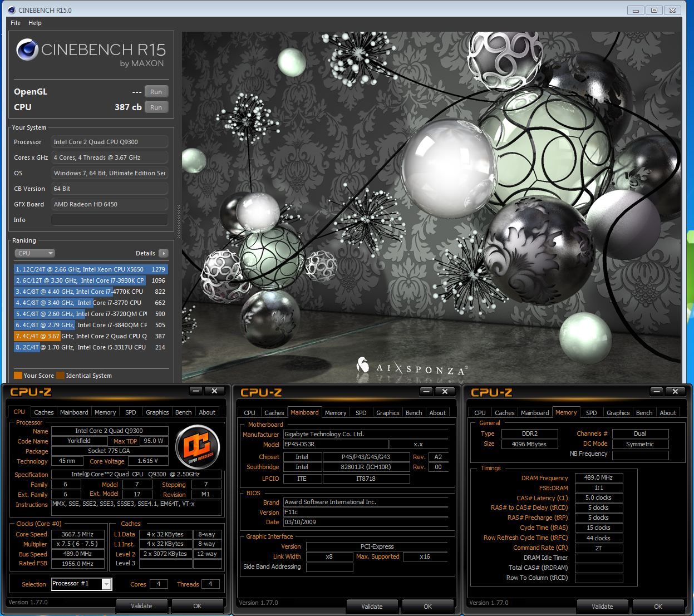This screenshot has width=694, height=616.
Task: Close the first CPU-Z window
Action: (x=214, y=391)
